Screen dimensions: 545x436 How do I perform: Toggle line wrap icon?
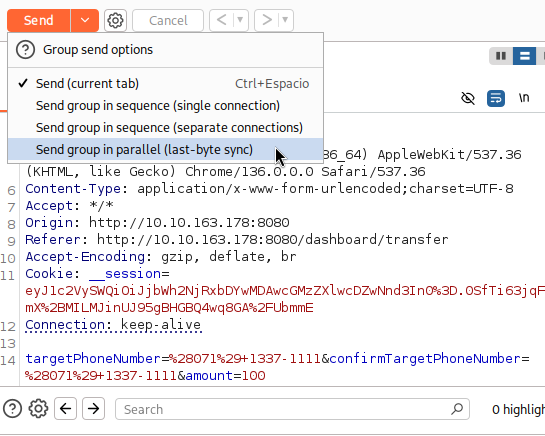coord(496,98)
